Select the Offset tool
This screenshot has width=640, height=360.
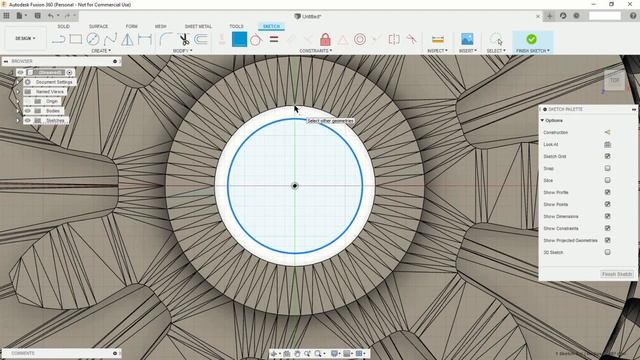point(201,39)
